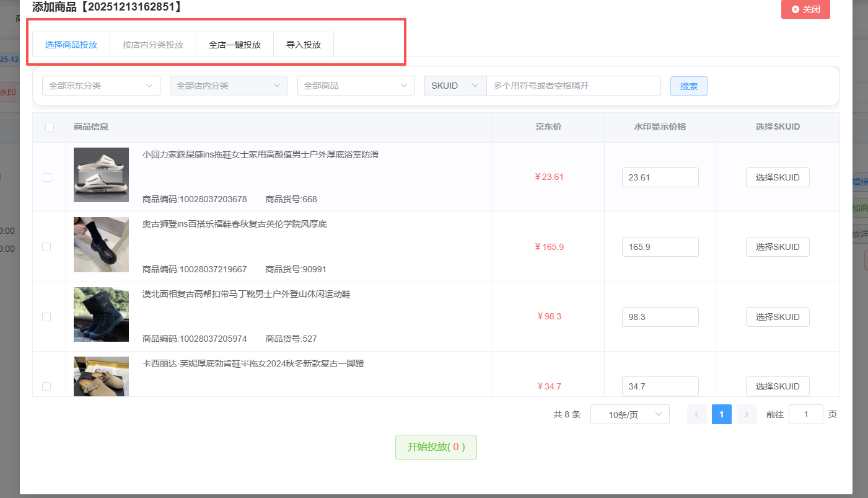Screen dimensions: 868x498
Task: Open the 10条/页 page size dropdown
Action: [629, 414]
